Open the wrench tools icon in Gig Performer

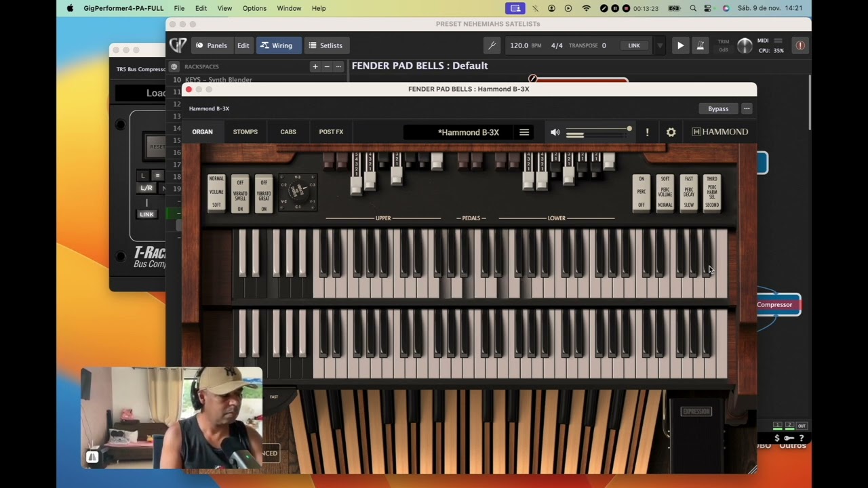point(492,45)
